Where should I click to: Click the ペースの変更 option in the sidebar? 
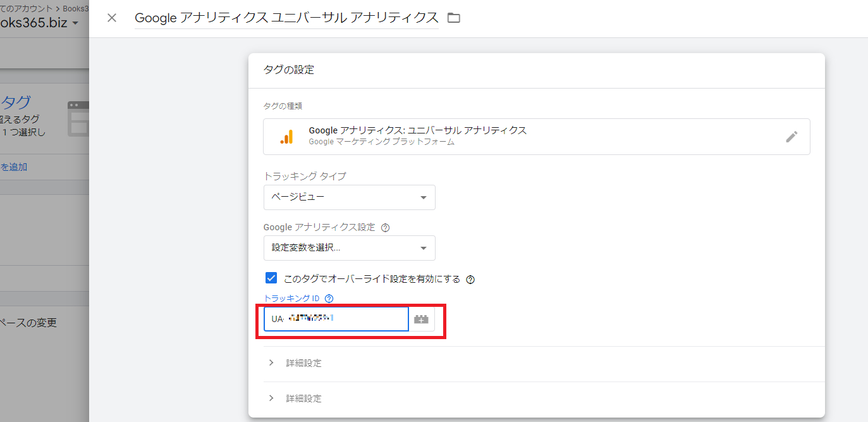click(28, 321)
